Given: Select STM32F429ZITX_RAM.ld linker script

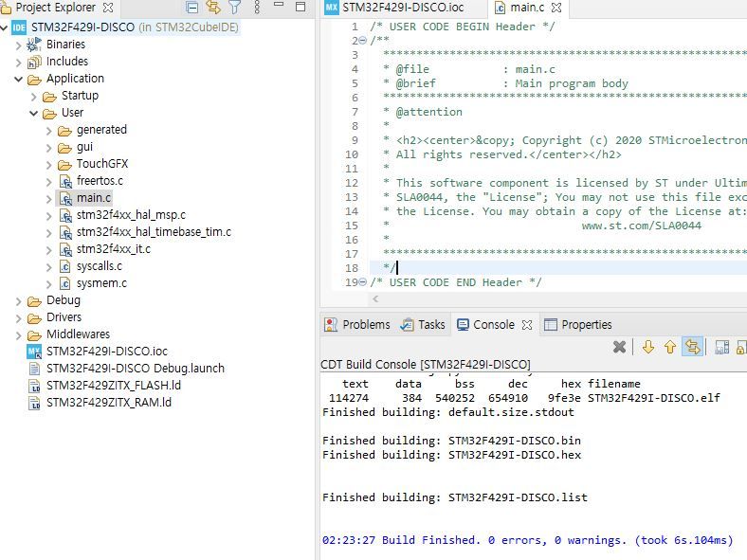Looking at the screenshot, I should pyautogui.click(x=109, y=403).
